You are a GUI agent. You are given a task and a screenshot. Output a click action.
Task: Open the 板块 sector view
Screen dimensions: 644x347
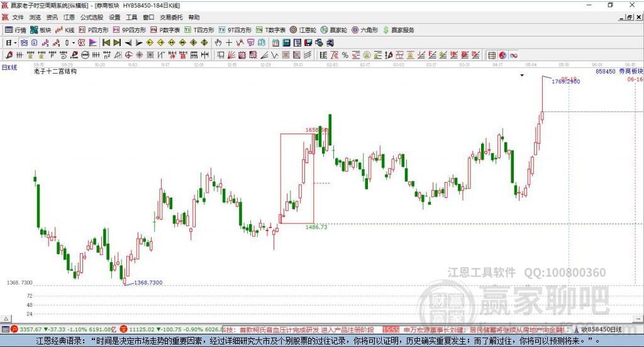tap(40, 30)
